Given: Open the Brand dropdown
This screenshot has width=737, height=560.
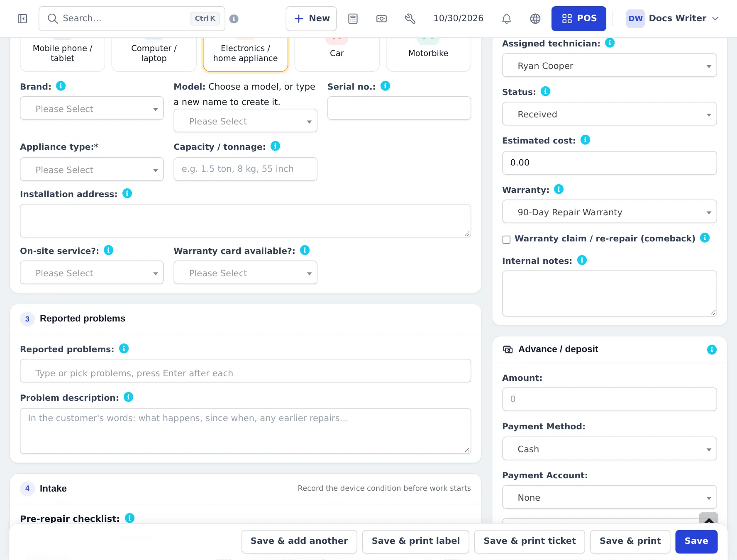Looking at the screenshot, I should 92,108.
